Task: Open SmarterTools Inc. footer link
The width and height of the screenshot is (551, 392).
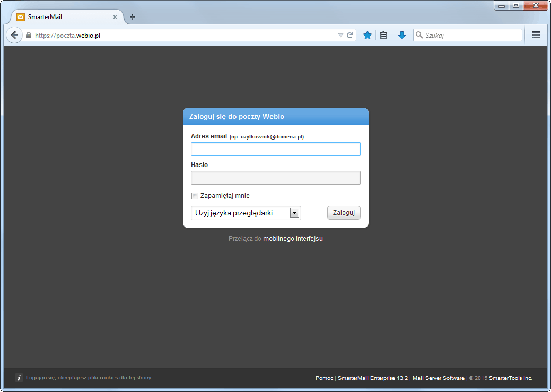Action: tap(510, 378)
